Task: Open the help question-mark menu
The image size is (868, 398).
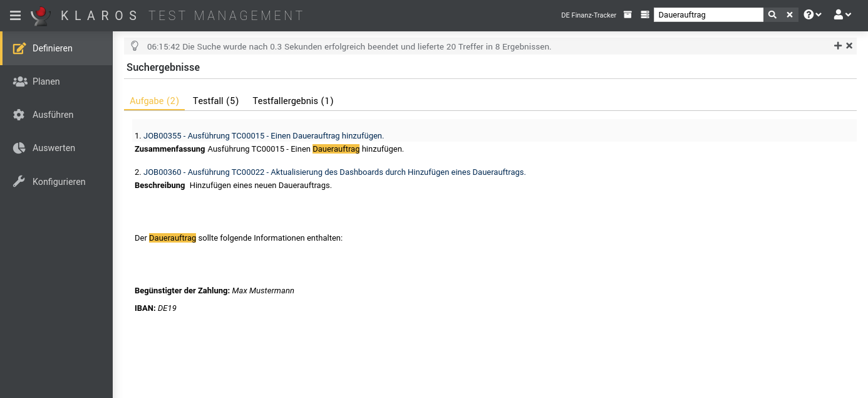Action: [x=813, y=15]
